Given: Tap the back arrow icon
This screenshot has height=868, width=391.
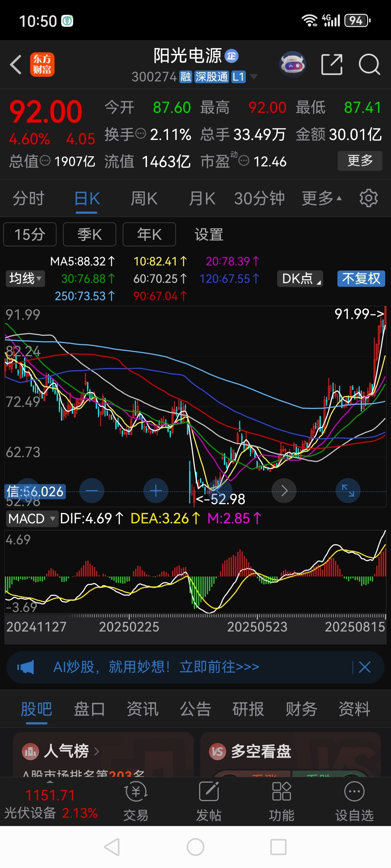Looking at the screenshot, I should (16, 65).
